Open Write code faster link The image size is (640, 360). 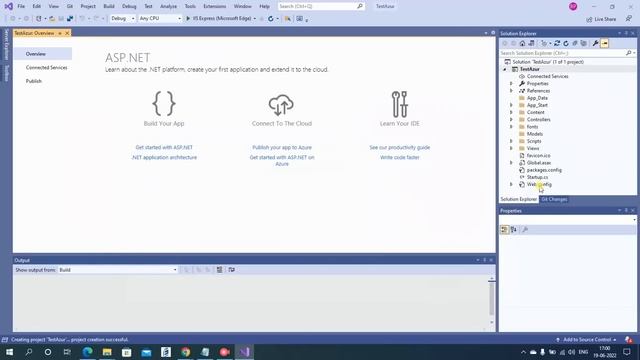400,157
